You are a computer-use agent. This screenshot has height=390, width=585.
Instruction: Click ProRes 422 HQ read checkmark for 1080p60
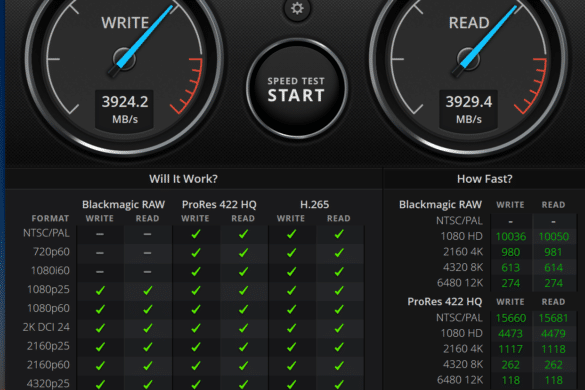coord(244,309)
